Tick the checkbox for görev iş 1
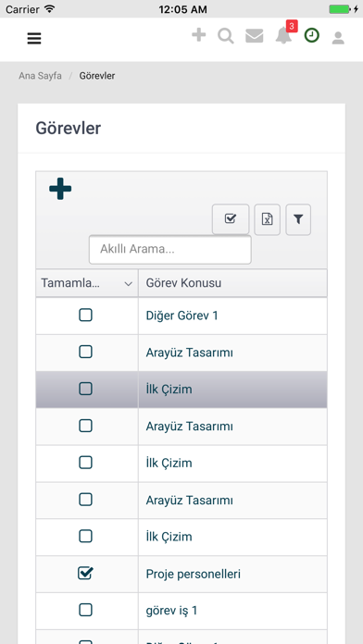Image resolution: width=363 pixels, height=644 pixels. tap(85, 610)
